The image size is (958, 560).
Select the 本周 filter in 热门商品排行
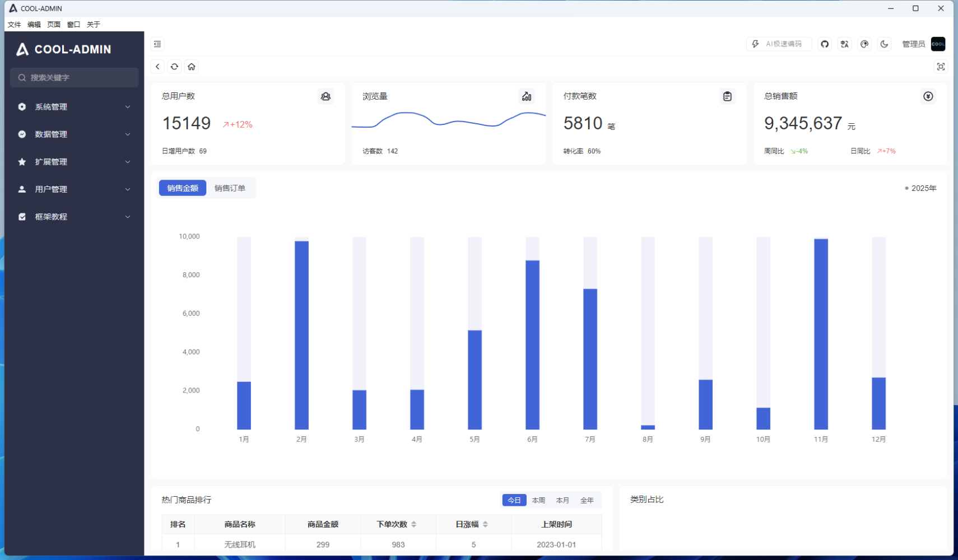(x=538, y=500)
